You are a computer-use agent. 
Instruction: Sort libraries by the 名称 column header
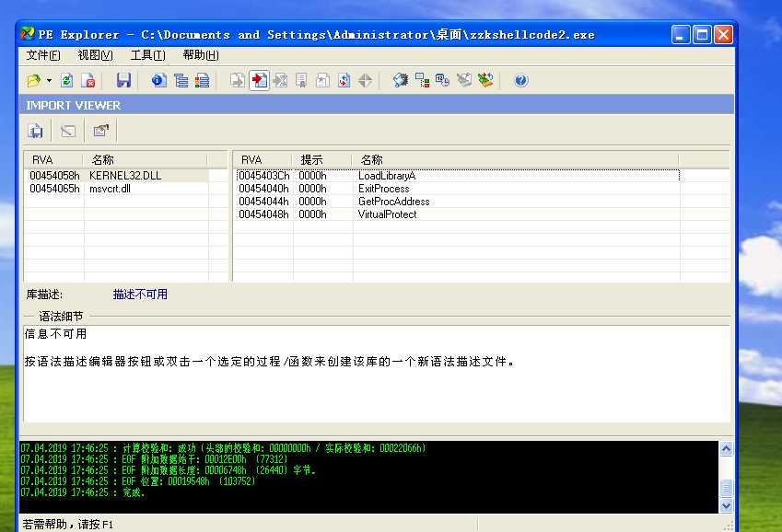(x=146, y=160)
